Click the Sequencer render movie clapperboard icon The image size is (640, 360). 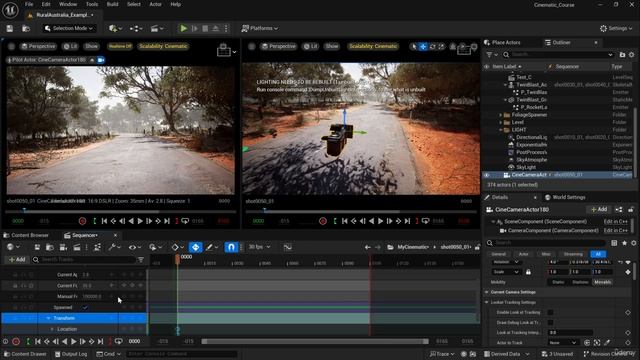pyautogui.click(x=77, y=247)
